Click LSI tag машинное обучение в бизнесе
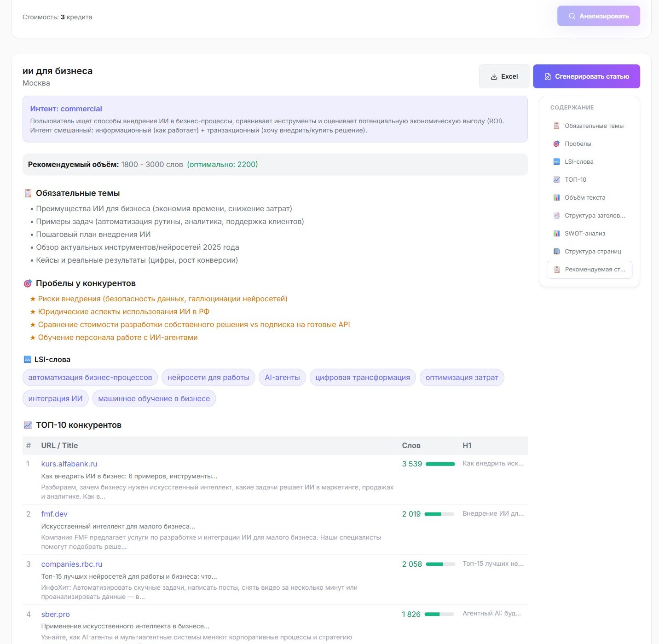The width and height of the screenshot is (659, 644). [x=154, y=399]
